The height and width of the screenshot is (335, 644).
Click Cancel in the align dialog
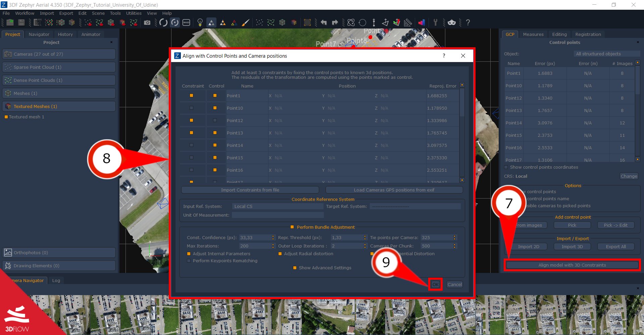455,284
